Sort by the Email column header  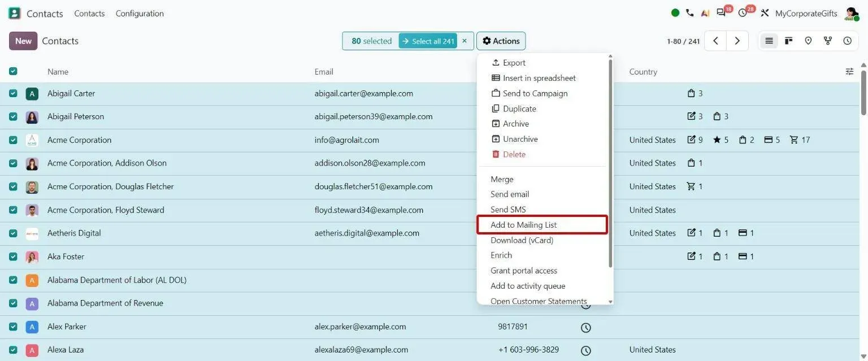tap(324, 72)
